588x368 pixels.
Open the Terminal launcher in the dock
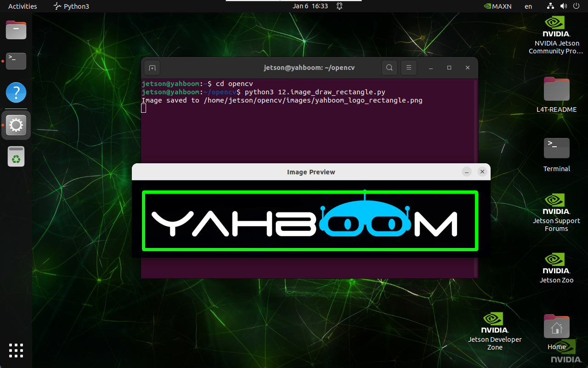[x=16, y=61]
